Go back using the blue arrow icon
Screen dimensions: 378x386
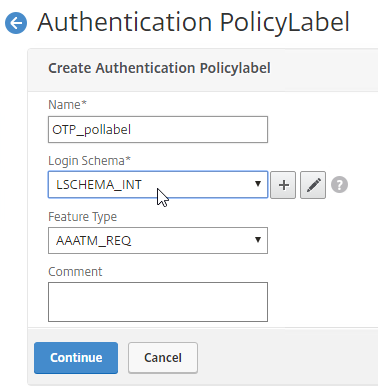pos(16,23)
